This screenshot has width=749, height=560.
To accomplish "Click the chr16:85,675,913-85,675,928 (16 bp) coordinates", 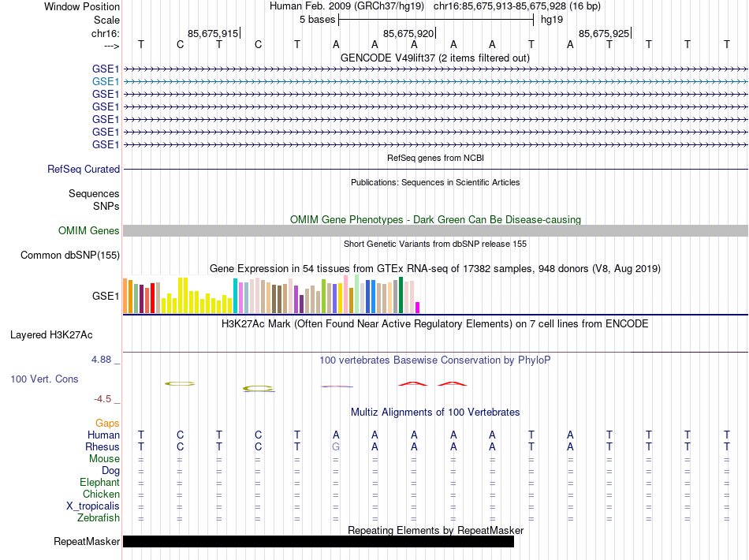I will tap(517, 6).
